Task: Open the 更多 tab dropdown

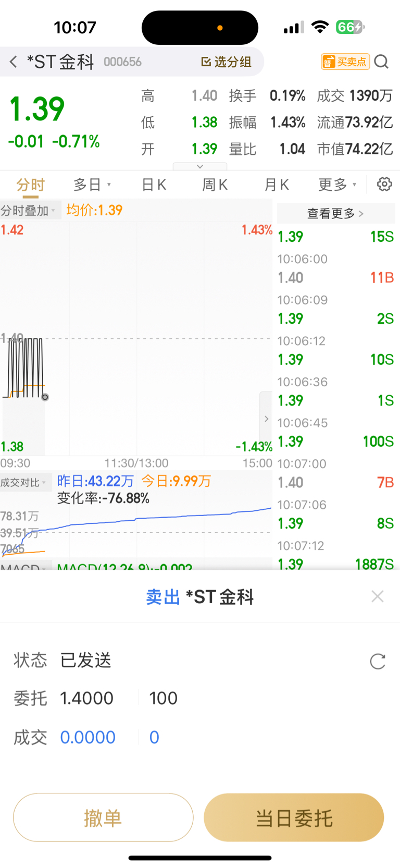Action: pos(337,185)
